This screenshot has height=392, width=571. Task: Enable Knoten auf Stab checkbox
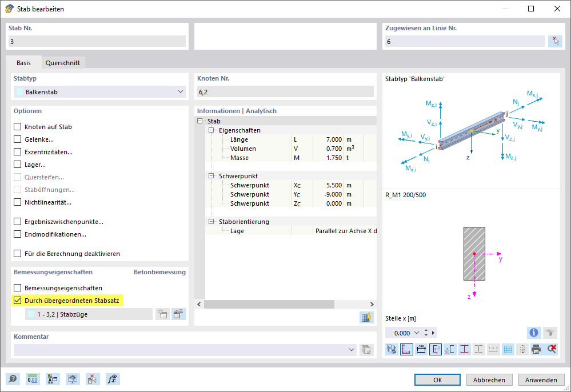pos(18,127)
